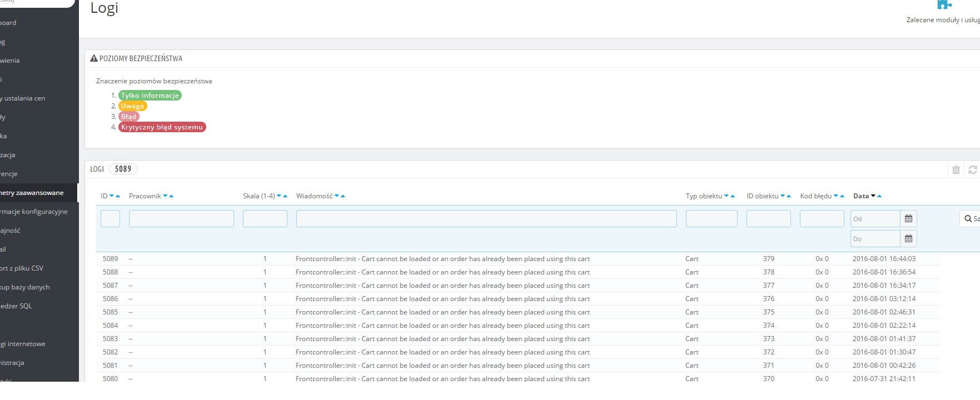Click the pink Błąd badge

128,117
